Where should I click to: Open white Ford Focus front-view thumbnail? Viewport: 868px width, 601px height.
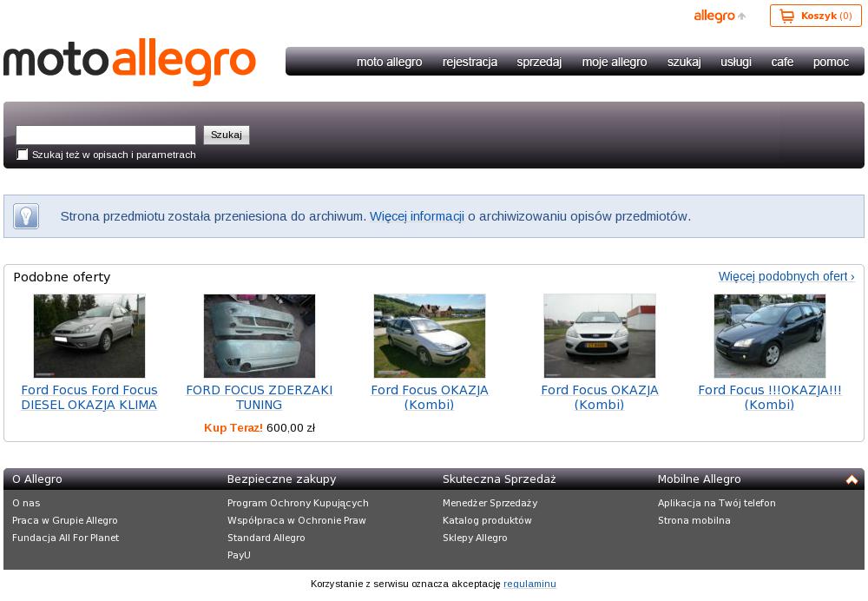click(x=600, y=335)
